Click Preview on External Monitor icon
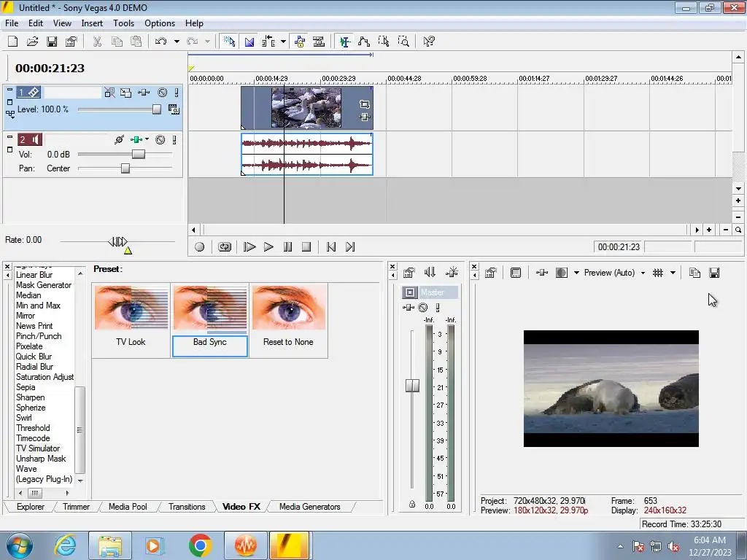The width and height of the screenshot is (747, 560). pos(516,273)
